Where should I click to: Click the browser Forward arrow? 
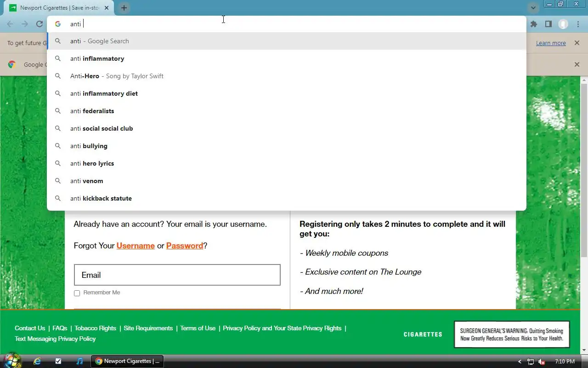[x=25, y=24]
